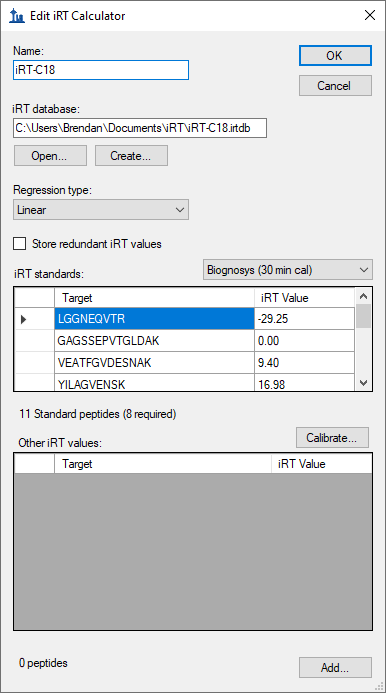This screenshot has height=693, width=386.
Task: Click the iRT database path field
Action: tap(140, 128)
